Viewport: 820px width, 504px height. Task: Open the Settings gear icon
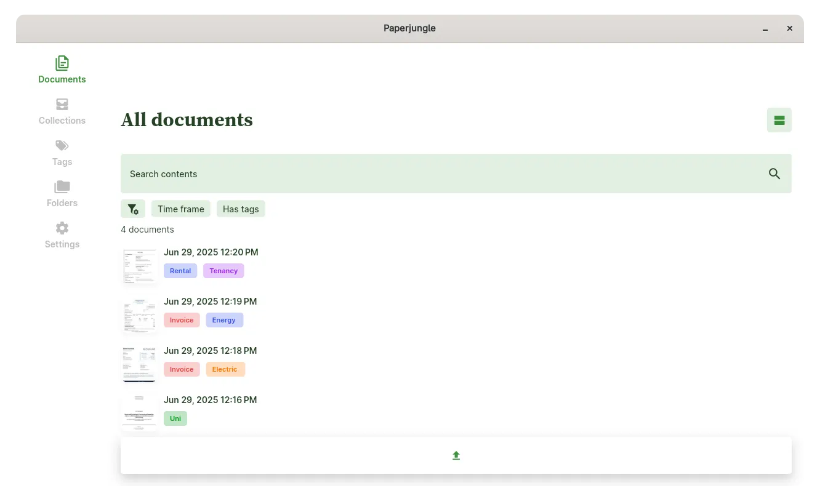click(x=62, y=228)
